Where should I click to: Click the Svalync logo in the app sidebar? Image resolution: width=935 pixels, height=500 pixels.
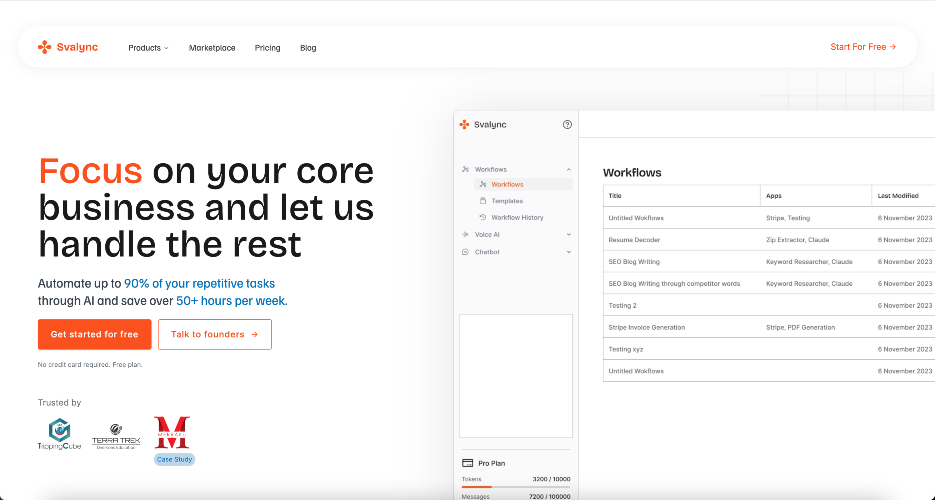(x=483, y=125)
